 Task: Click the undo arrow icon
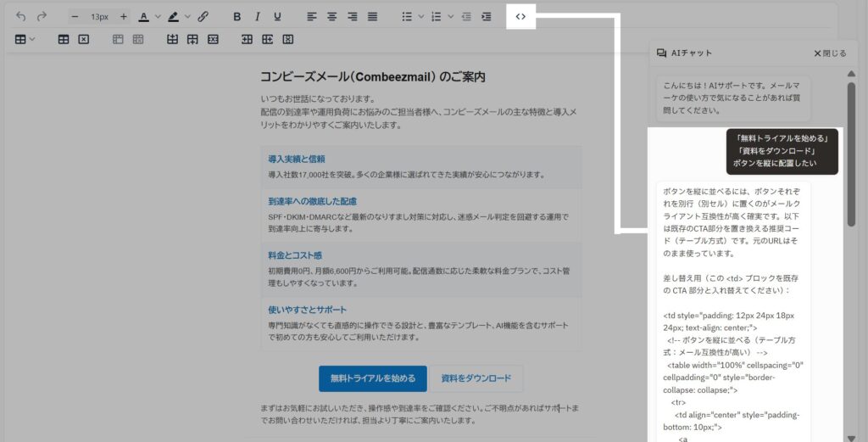[21, 16]
